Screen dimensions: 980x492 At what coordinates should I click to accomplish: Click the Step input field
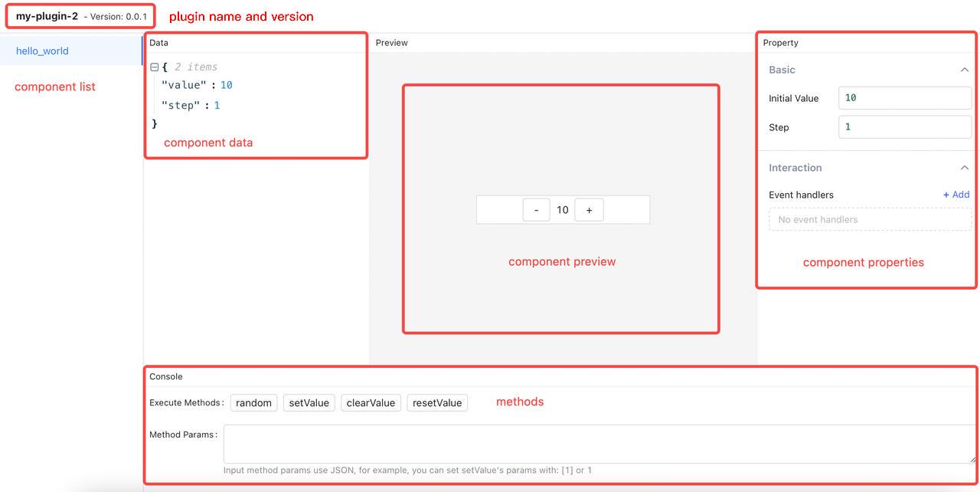904,127
